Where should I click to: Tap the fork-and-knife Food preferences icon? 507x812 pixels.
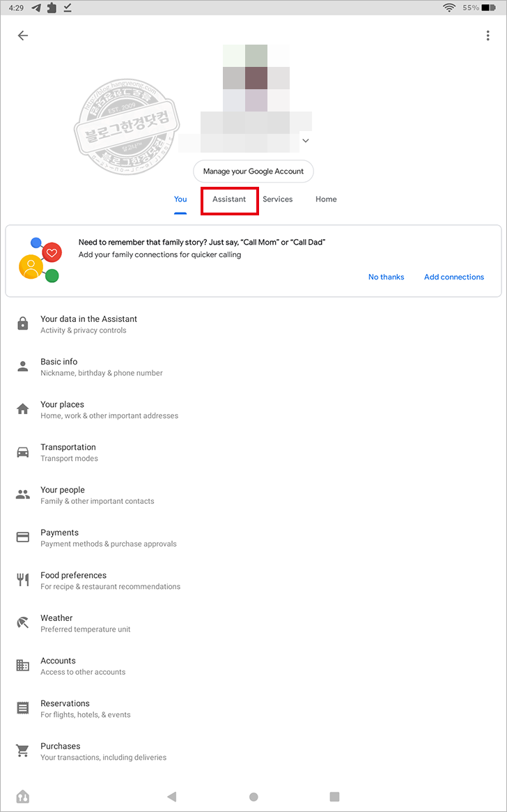coord(22,580)
